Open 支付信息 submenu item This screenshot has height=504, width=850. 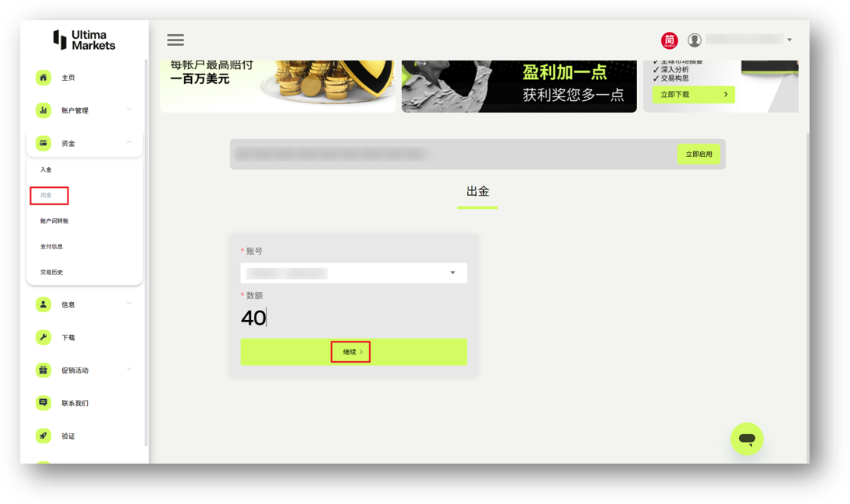point(51,247)
